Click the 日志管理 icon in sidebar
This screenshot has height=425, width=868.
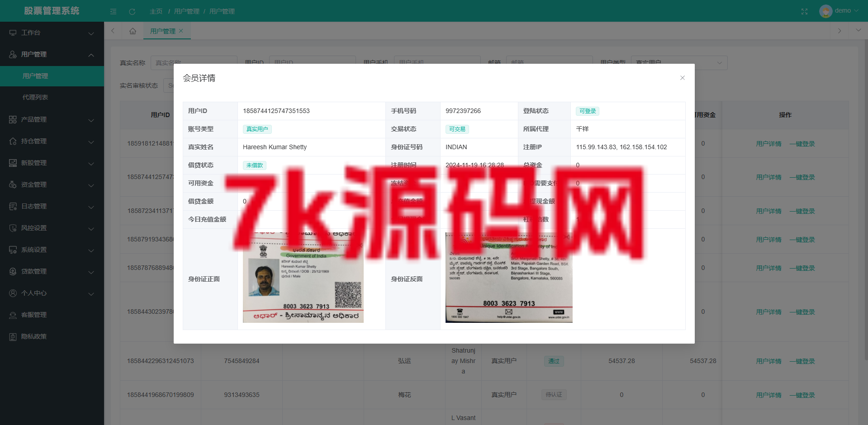pos(13,206)
